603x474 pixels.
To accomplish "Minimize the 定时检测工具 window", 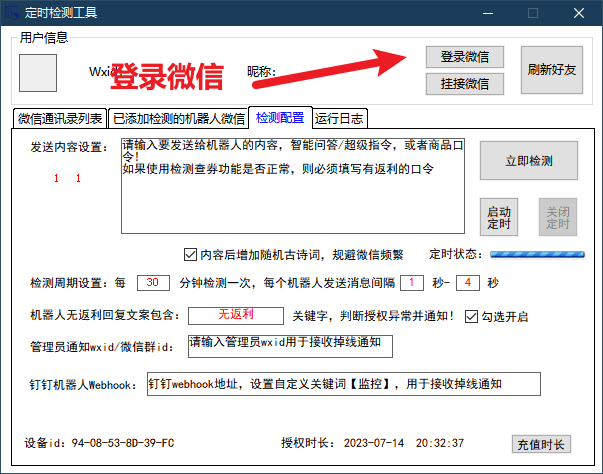I will (487, 13).
